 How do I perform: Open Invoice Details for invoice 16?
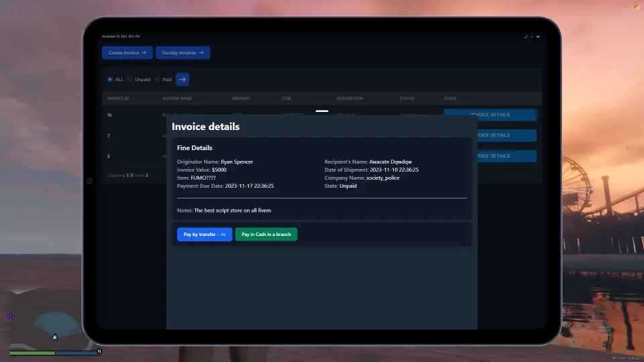pyautogui.click(x=490, y=115)
